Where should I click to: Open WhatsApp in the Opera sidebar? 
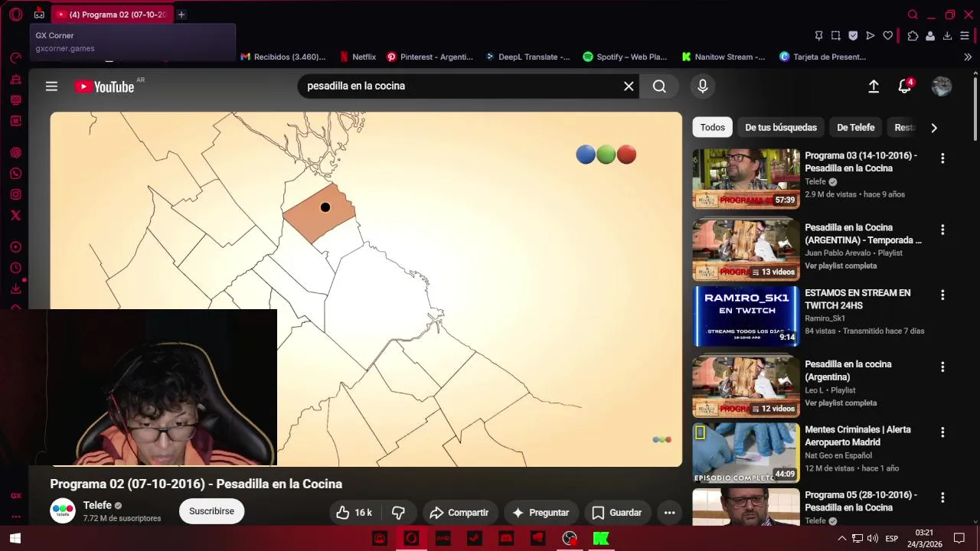[15, 174]
